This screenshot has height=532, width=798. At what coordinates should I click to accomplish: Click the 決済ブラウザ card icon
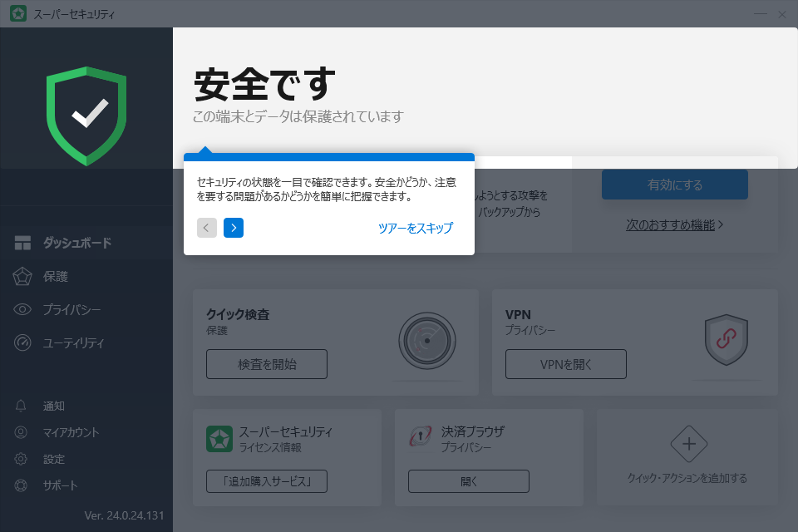click(x=421, y=439)
